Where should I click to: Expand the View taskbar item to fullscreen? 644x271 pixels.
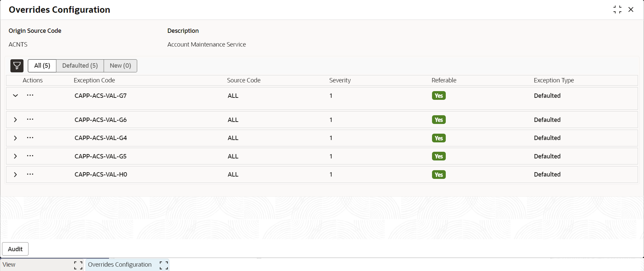click(78, 265)
